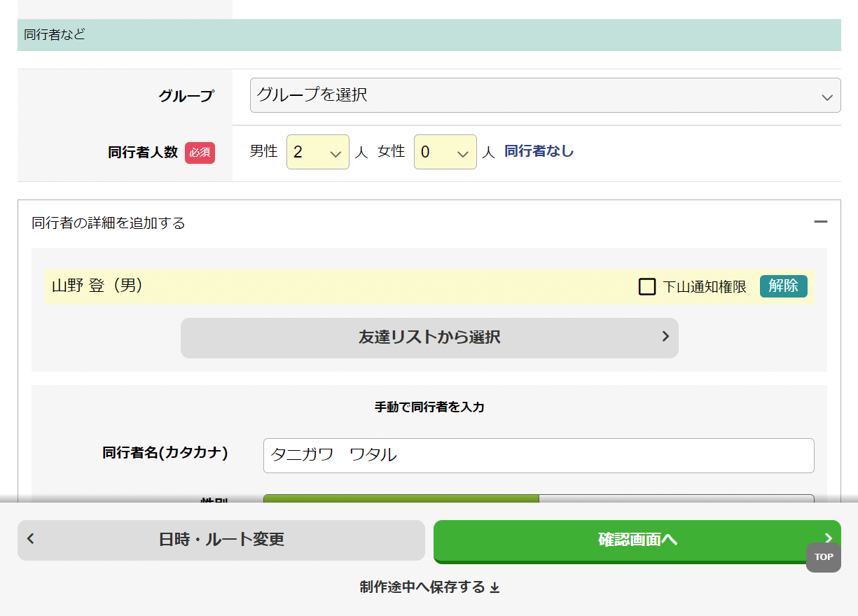The height and width of the screenshot is (616, 858).
Task: Click the download arrow icon beside 制作途中へ保存する
Action: coord(494,588)
